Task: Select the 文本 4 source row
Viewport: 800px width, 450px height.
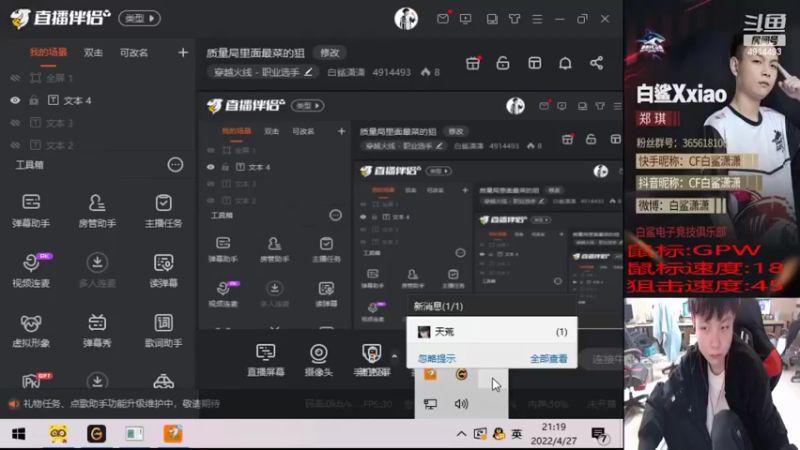Action: pyautogui.click(x=97, y=101)
